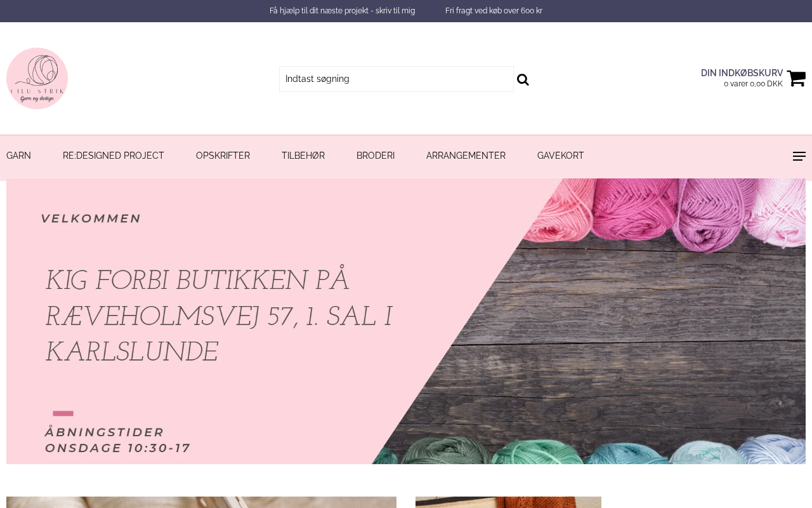Image resolution: width=812 pixels, height=508 pixels.
Task: Click the search magnifier icon
Action: [x=523, y=79]
